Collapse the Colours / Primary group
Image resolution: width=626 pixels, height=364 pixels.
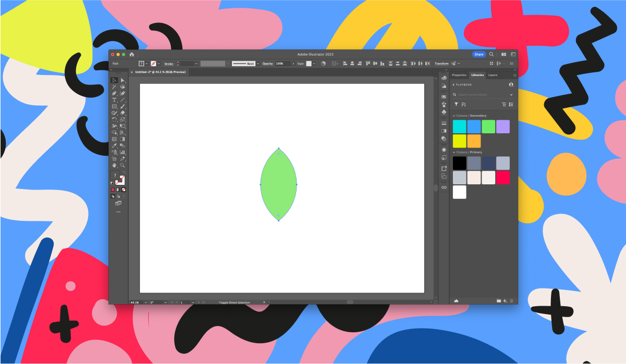pyautogui.click(x=454, y=152)
